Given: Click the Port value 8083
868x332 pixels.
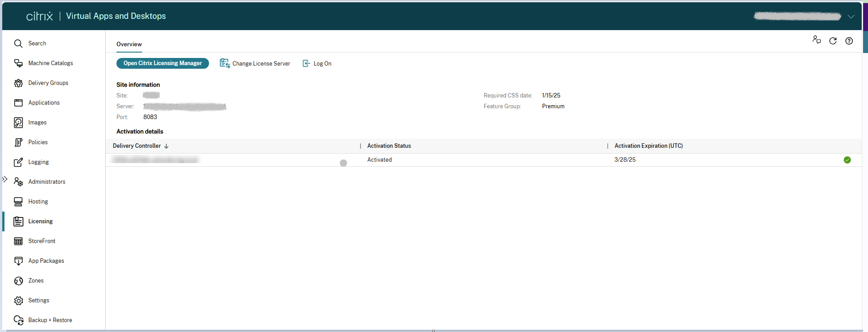Looking at the screenshot, I should (x=150, y=117).
